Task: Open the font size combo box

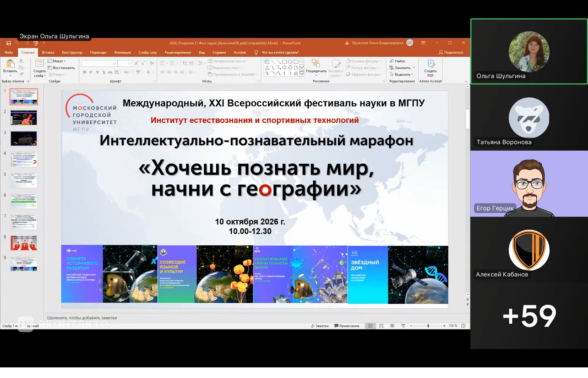Action: (125, 63)
